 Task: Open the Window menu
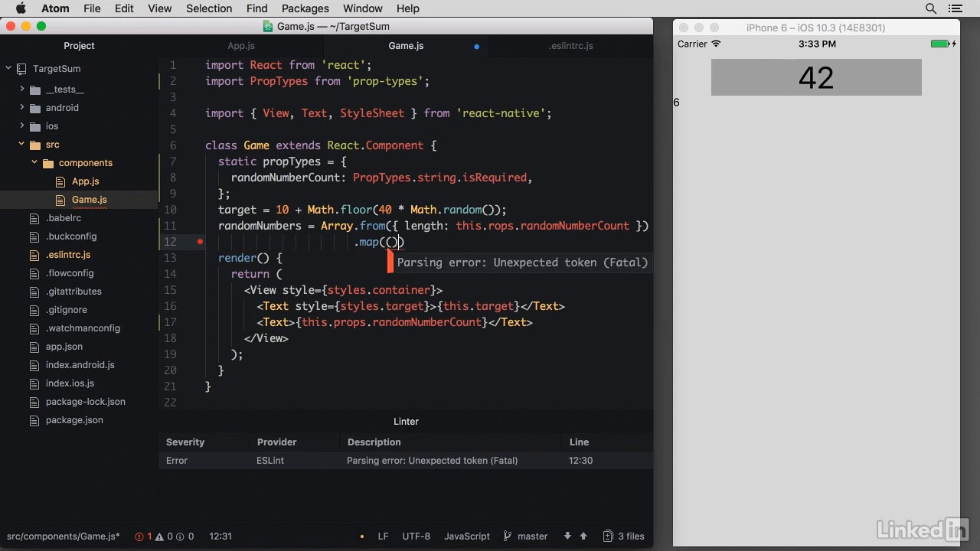coord(362,8)
